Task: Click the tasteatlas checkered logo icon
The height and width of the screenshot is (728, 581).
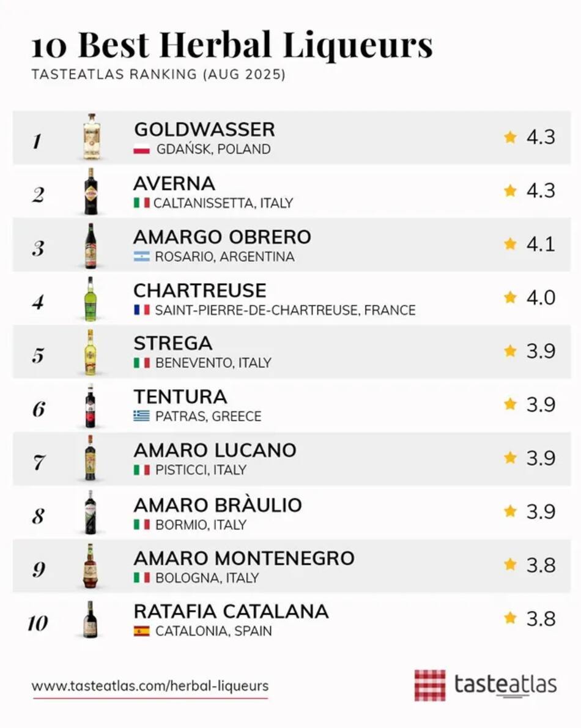Action: click(430, 685)
